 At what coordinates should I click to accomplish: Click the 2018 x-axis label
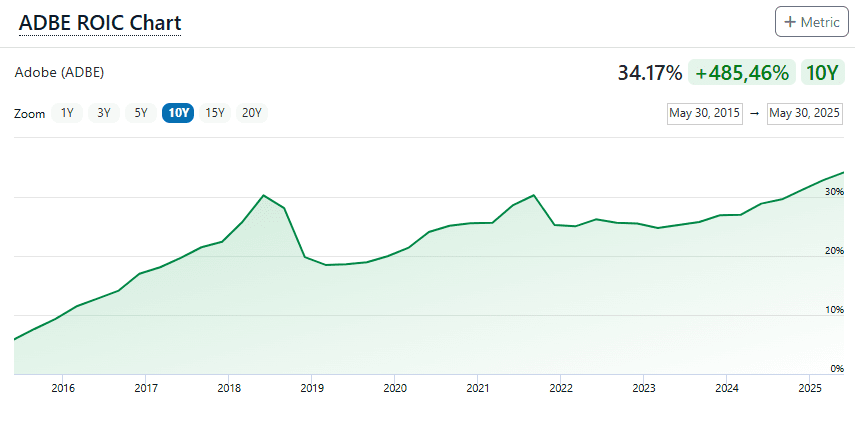coord(229,388)
